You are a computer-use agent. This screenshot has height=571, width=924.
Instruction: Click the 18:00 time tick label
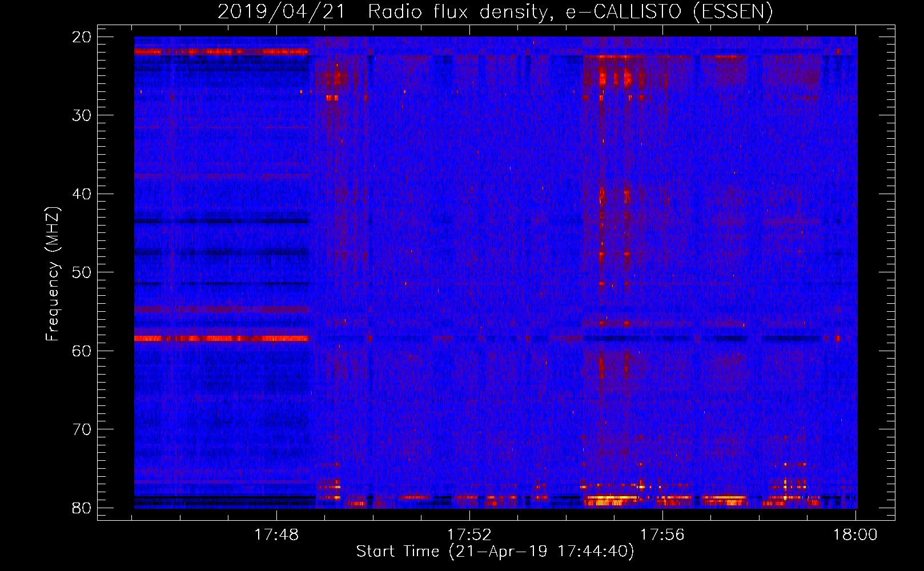[855, 534]
